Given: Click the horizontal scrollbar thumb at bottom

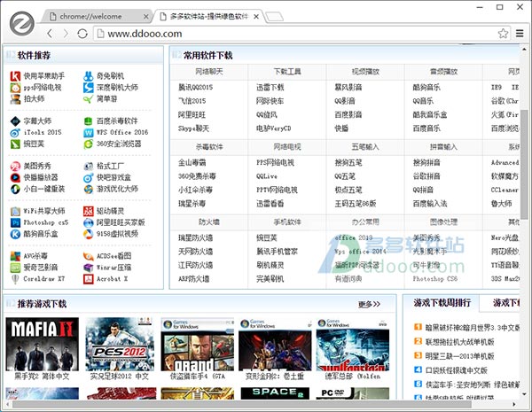Looking at the screenshot, I should 242,404.
